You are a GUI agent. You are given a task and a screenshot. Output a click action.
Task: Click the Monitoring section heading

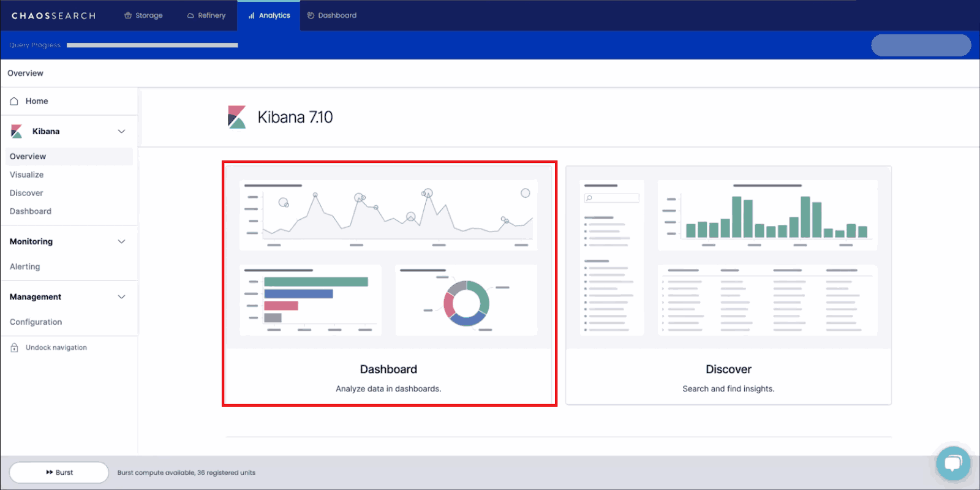pyautogui.click(x=31, y=241)
